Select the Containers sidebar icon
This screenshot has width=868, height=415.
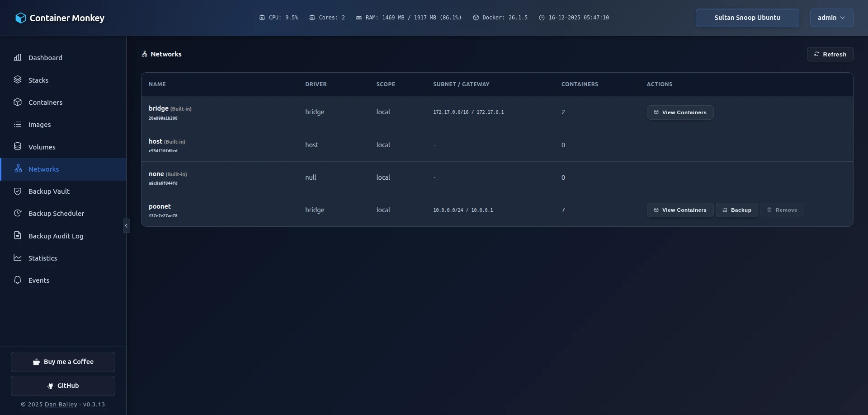pyautogui.click(x=18, y=102)
